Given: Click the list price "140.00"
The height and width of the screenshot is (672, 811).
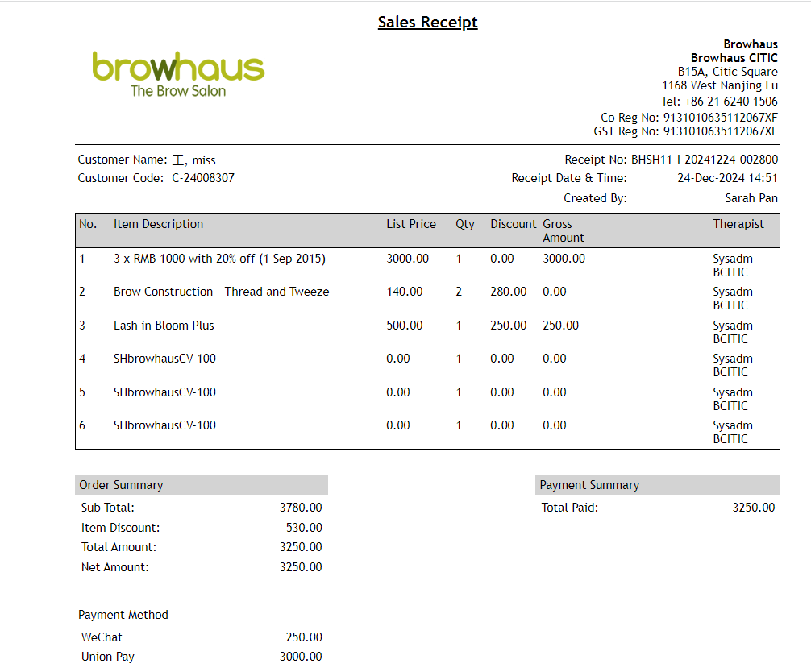Looking at the screenshot, I should tap(405, 292).
